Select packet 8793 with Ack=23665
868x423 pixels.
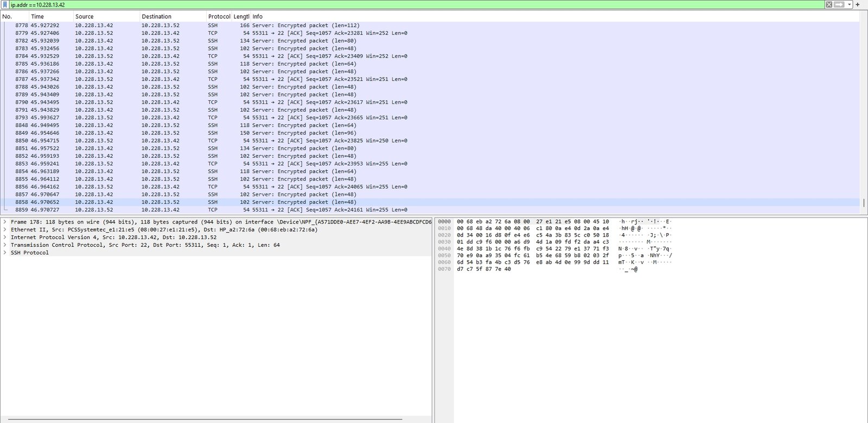[430, 117]
